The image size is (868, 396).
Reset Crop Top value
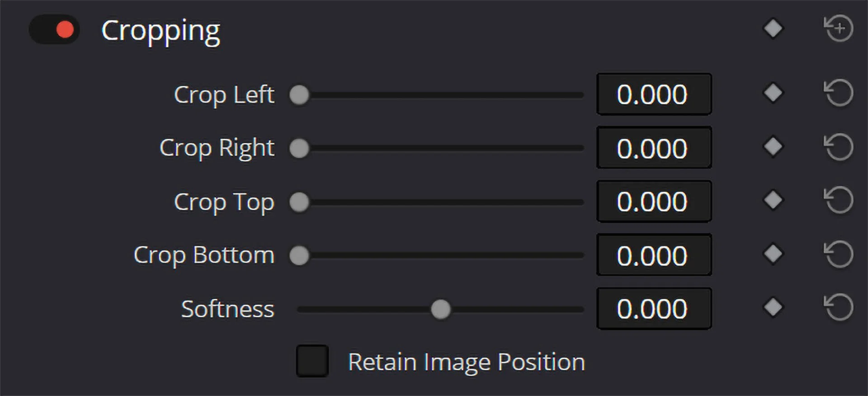[839, 200]
